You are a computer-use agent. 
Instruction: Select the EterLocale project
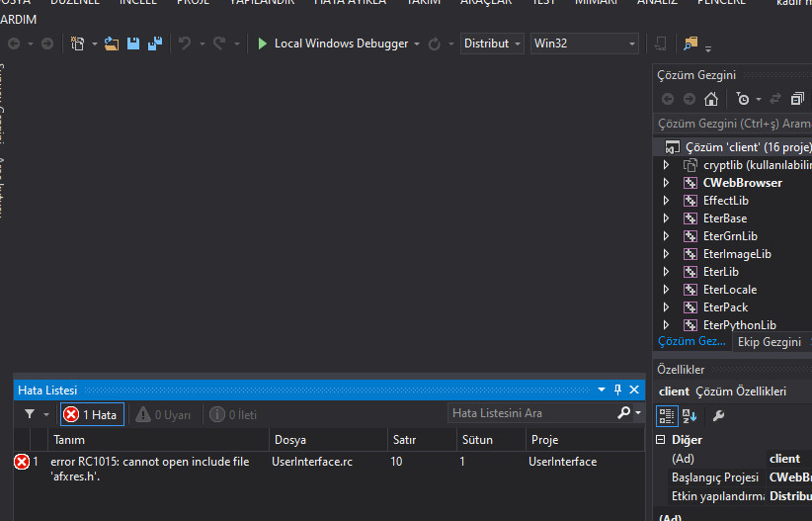730,290
